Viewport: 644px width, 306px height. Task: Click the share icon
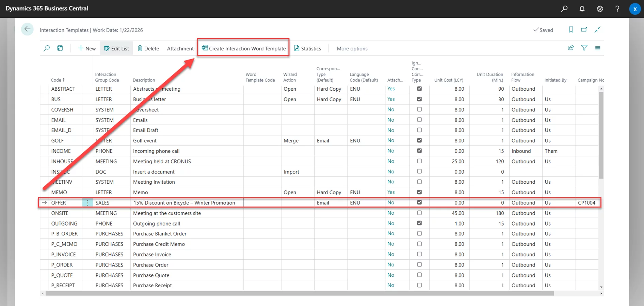(571, 48)
